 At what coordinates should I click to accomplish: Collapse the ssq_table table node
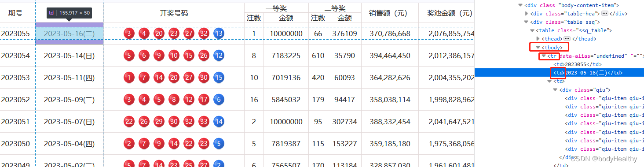[533, 30]
